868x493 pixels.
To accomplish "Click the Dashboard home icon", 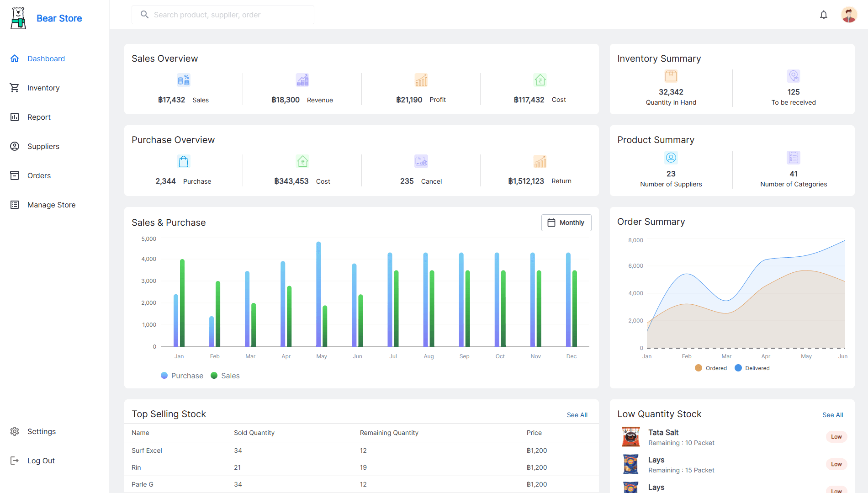I will pos(15,58).
